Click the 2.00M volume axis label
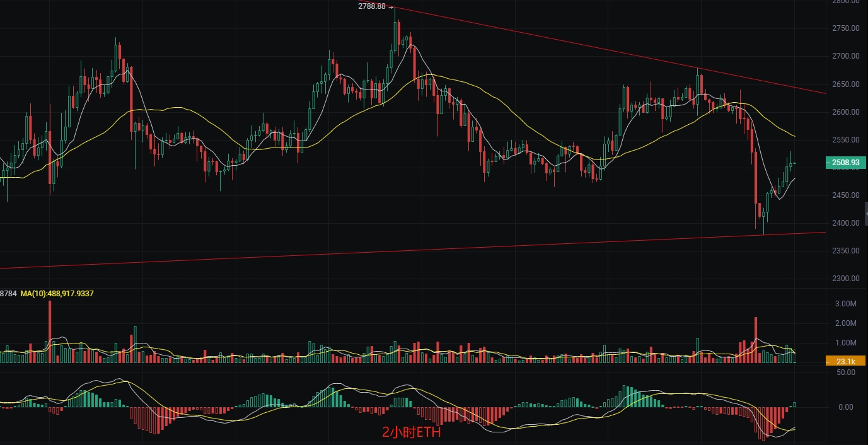 pos(845,323)
